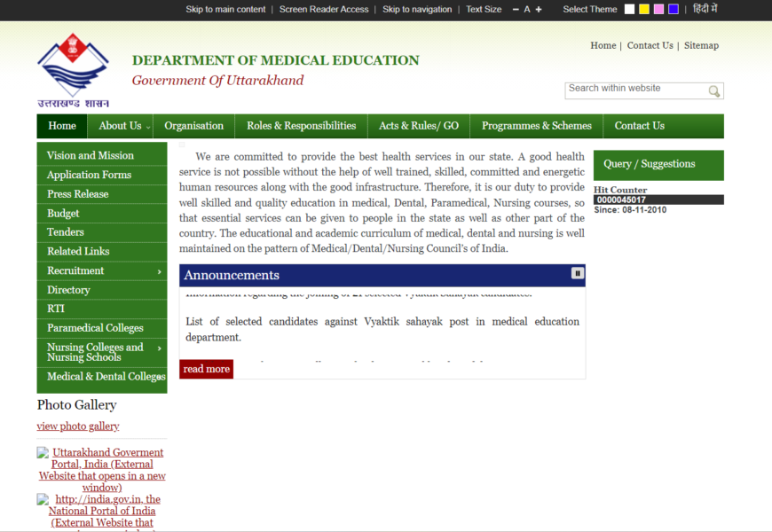Open Roles & Responsibilities menu item
The height and width of the screenshot is (532, 772).
(302, 126)
